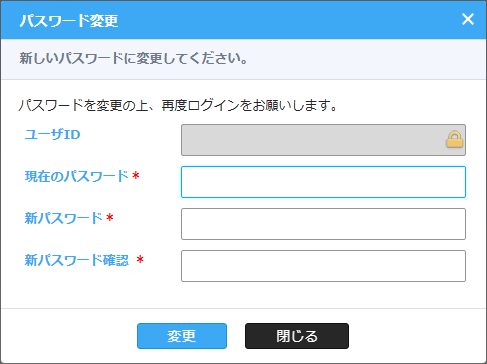Screen dimensions: 487x364
Task: Click the 新しいパスワードに変更してください message
Action: (x=133, y=58)
